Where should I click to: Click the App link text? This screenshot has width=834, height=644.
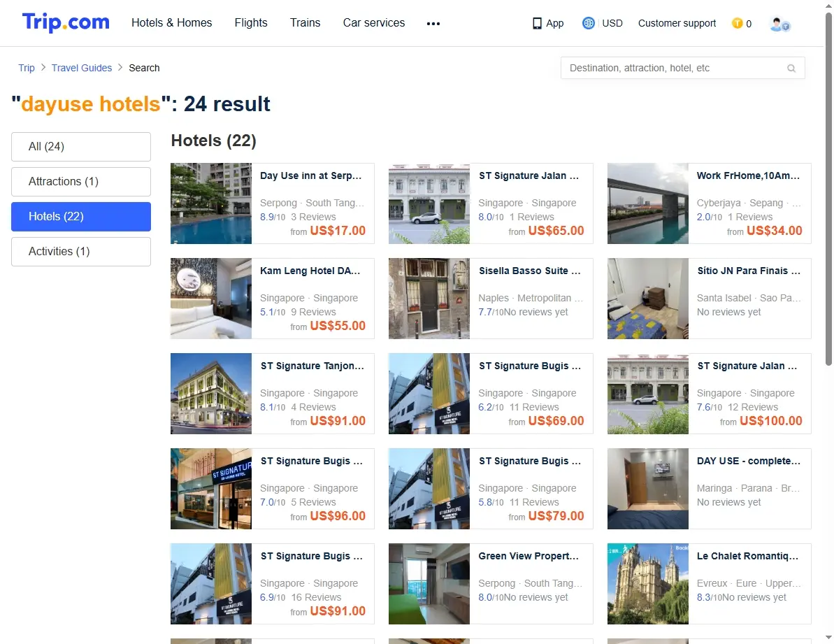click(555, 23)
